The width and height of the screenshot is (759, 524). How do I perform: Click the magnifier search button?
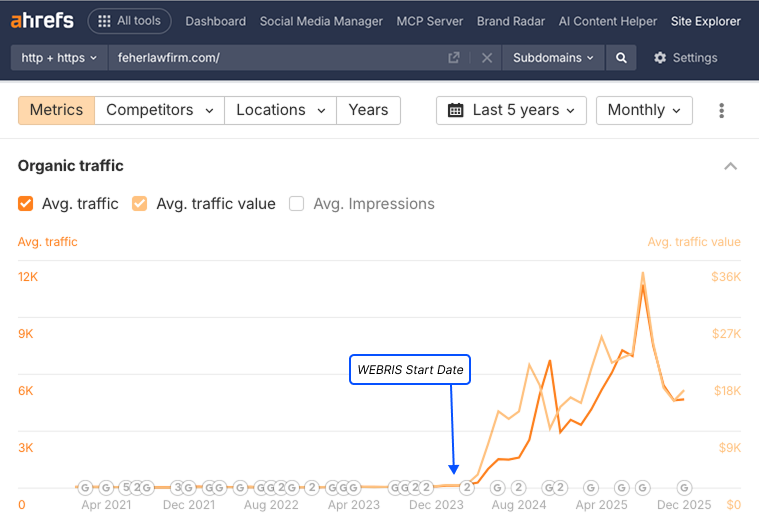621,58
